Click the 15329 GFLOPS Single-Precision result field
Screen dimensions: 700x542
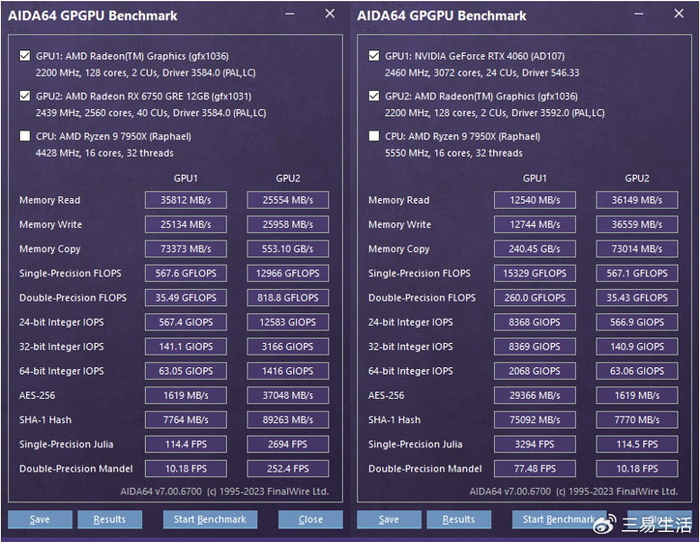tap(535, 273)
